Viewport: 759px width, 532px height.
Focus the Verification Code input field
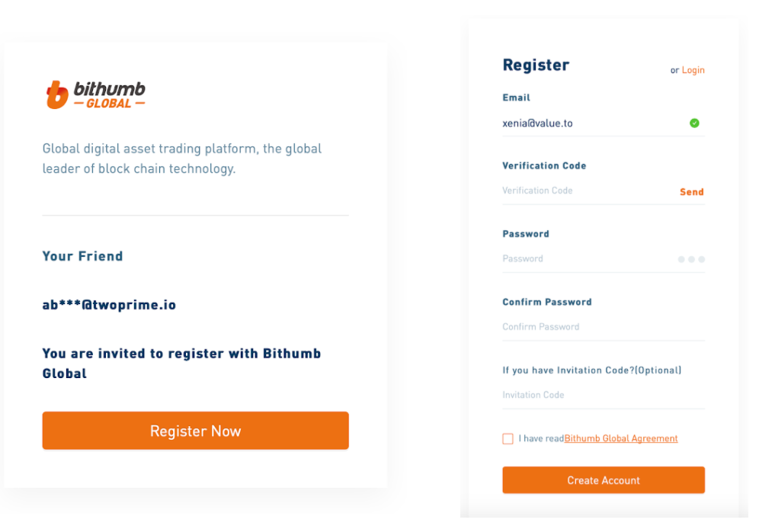(x=588, y=191)
